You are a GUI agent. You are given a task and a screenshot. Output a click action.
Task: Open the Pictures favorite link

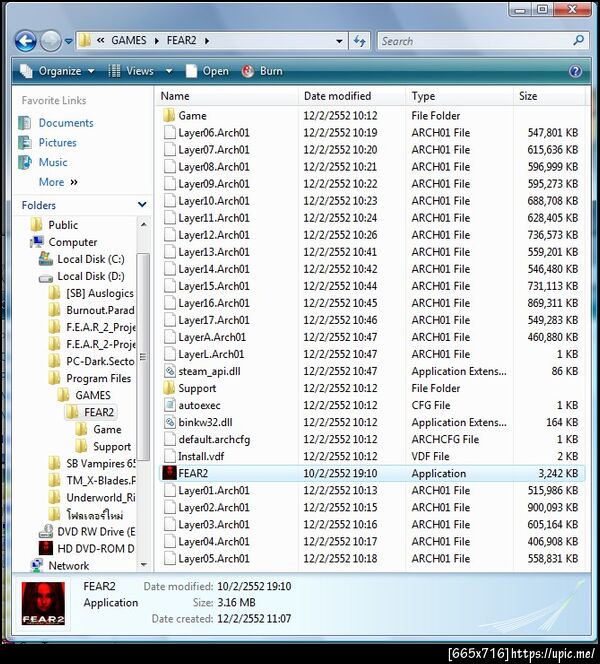click(x=58, y=142)
